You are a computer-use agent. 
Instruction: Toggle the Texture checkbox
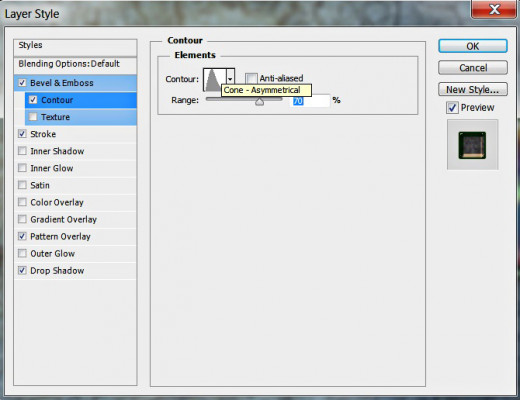coord(33,117)
